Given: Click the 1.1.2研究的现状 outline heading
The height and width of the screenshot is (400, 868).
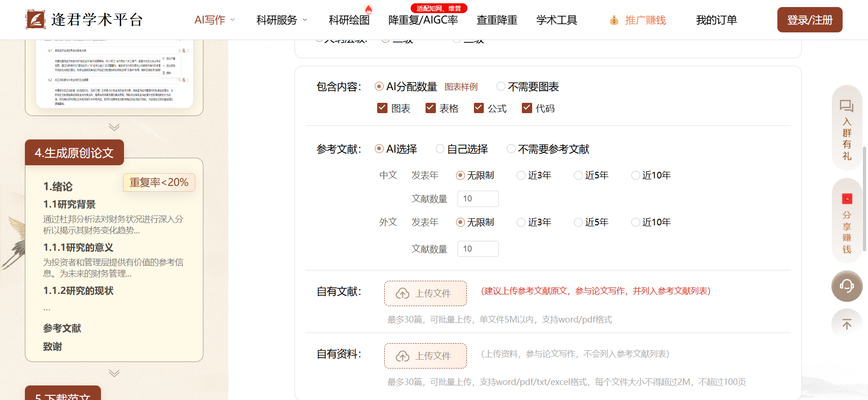Looking at the screenshot, I should click(78, 291).
